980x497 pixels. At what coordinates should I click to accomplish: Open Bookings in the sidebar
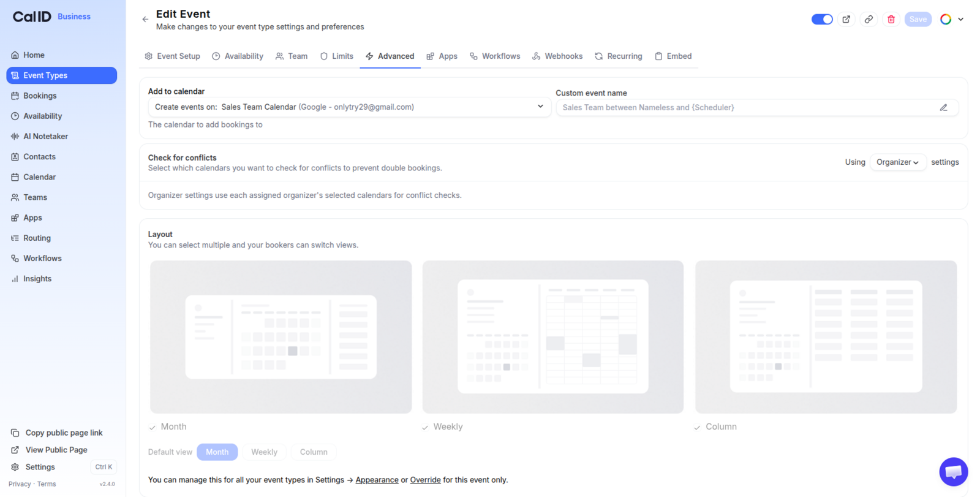[61, 96]
